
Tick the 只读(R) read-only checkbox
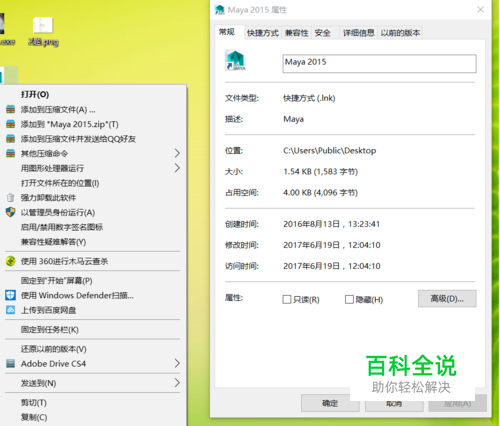click(287, 299)
